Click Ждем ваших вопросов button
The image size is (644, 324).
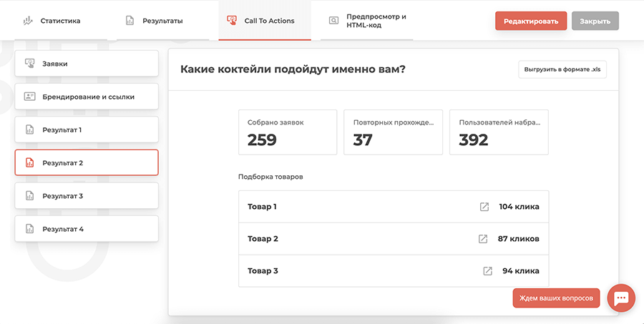point(556,298)
